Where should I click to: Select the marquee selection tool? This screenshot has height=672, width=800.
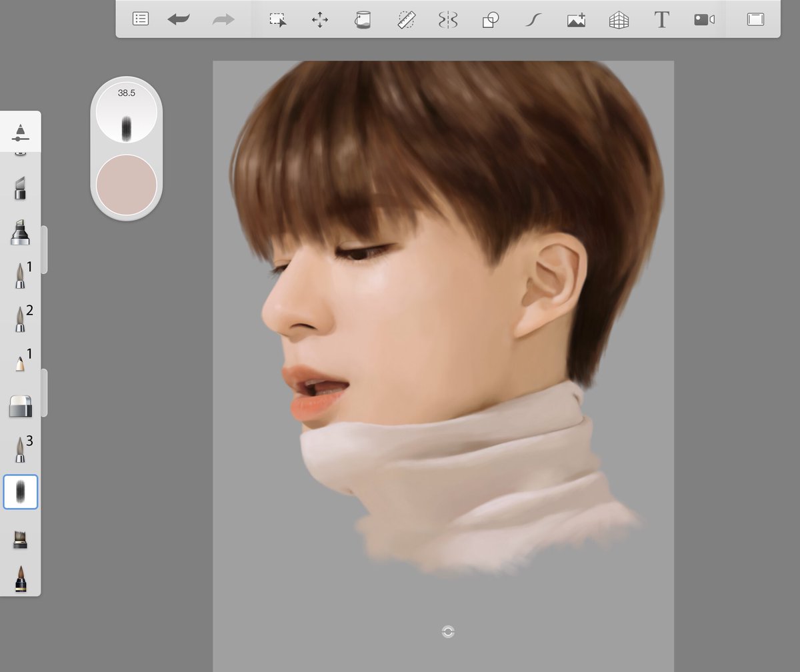278,19
